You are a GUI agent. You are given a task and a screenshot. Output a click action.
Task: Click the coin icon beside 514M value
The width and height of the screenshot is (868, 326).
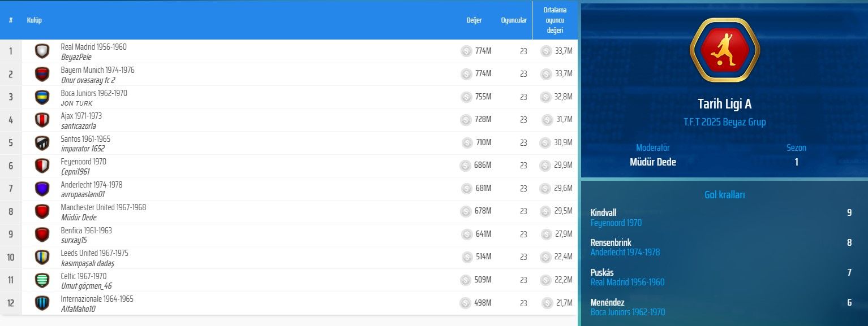coord(467,257)
